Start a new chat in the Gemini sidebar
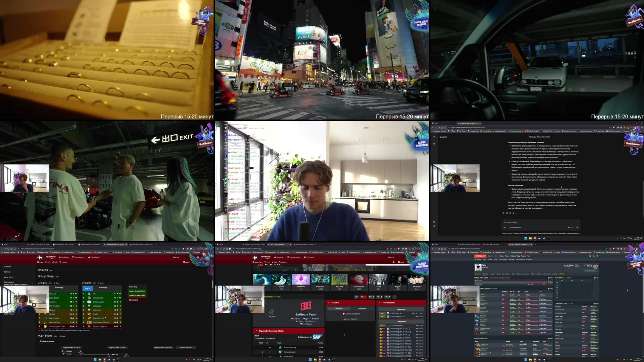 tap(434, 143)
